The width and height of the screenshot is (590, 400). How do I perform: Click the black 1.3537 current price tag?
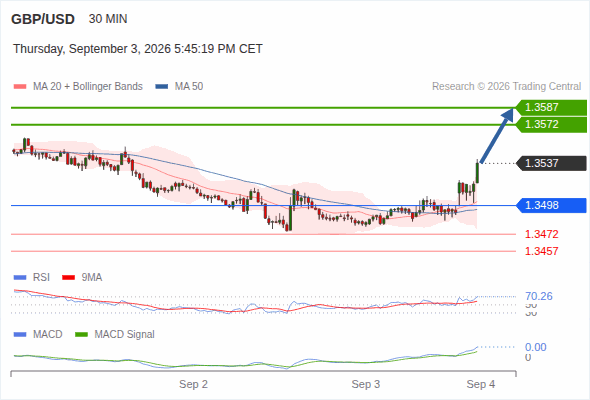[551, 163]
